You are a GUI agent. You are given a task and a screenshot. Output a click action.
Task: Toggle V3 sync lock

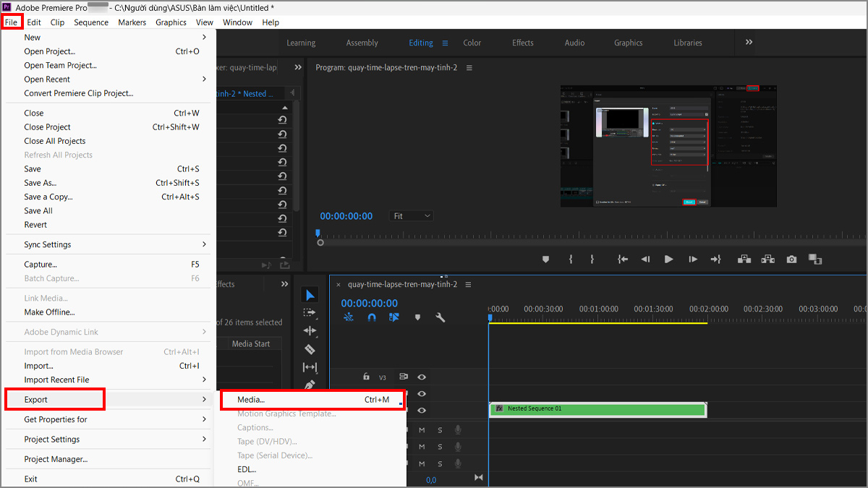(x=404, y=377)
